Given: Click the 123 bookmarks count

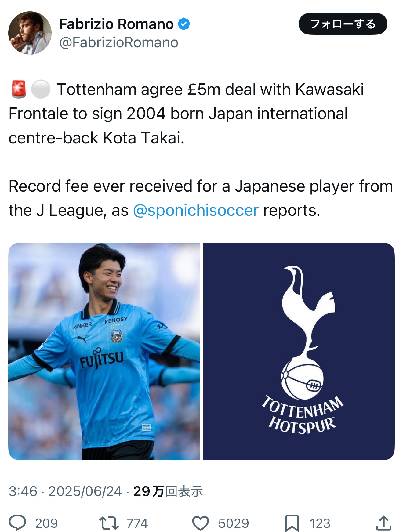Looking at the screenshot, I should (320, 523).
